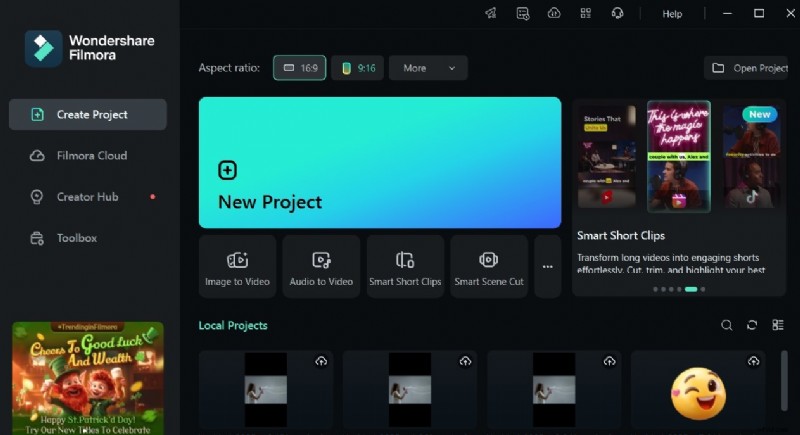
Task: Select the 16:9 aspect ratio
Action: (299, 68)
